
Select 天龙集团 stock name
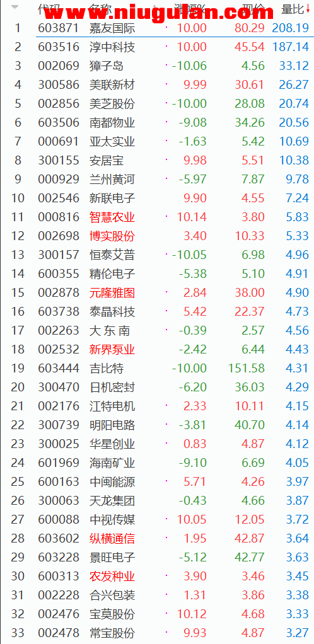(x=112, y=501)
